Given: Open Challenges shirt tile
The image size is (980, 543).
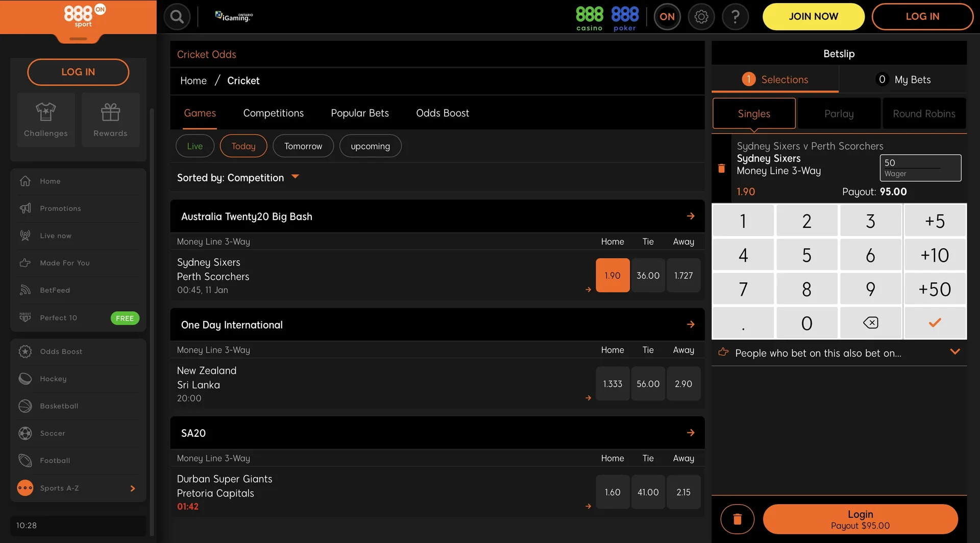Looking at the screenshot, I should coord(46,120).
